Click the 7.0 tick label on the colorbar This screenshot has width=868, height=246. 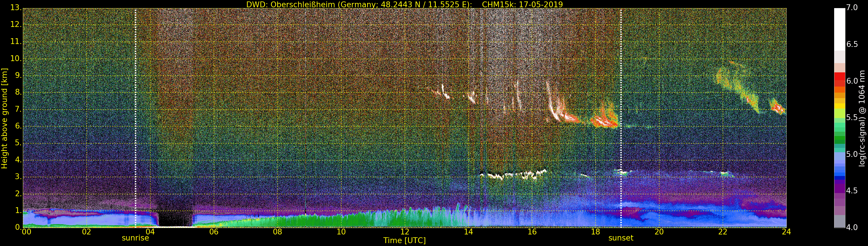(x=852, y=8)
